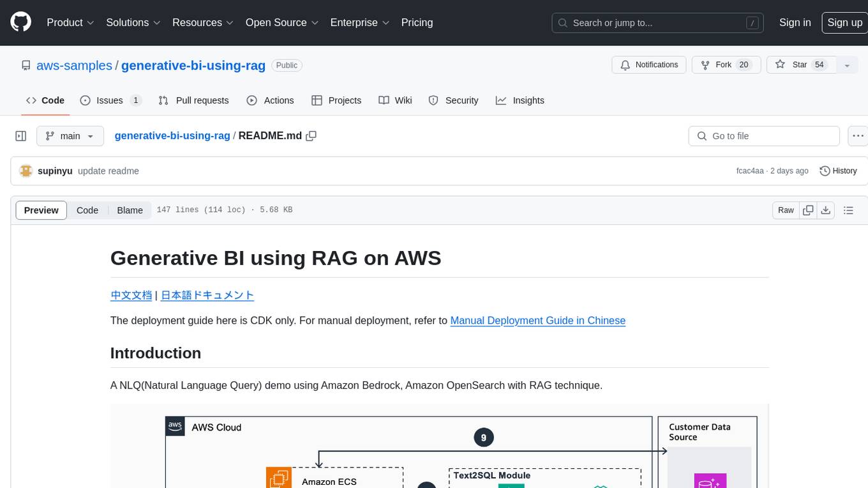Click the star count 54
Image resolution: width=868 pixels, height=488 pixels.
coord(819,65)
